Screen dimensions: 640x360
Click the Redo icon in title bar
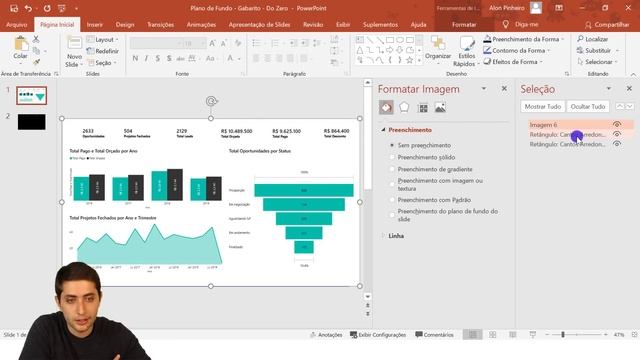point(47,8)
